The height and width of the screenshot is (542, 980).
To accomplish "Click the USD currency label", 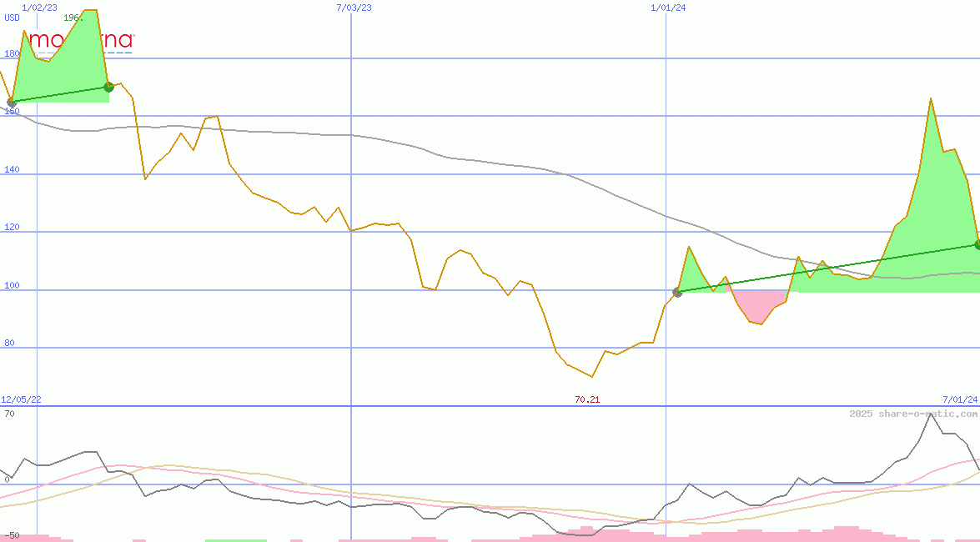I will (x=13, y=18).
